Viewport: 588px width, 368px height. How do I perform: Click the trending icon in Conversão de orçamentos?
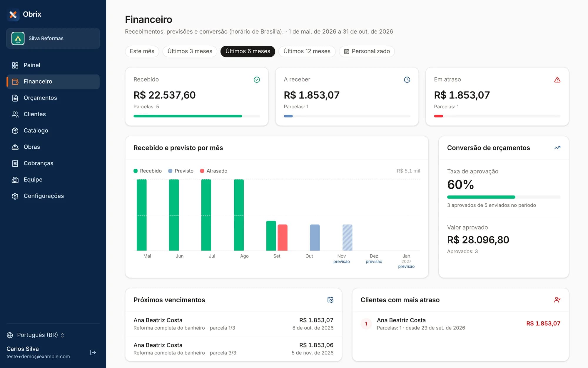tap(557, 148)
